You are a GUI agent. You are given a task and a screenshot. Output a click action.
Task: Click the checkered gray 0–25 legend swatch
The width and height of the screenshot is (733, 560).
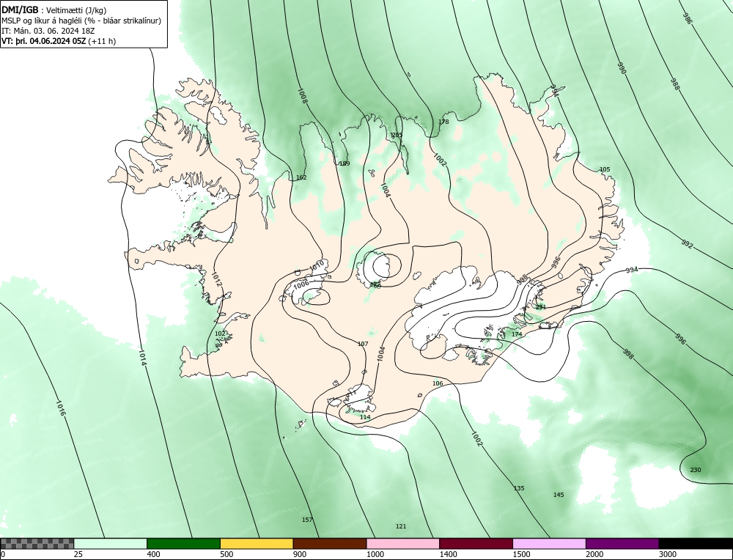pyautogui.click(x=37, y=544)
